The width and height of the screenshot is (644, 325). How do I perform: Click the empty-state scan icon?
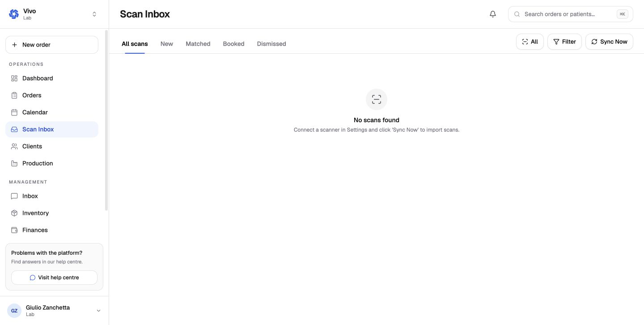click(377, 99)
